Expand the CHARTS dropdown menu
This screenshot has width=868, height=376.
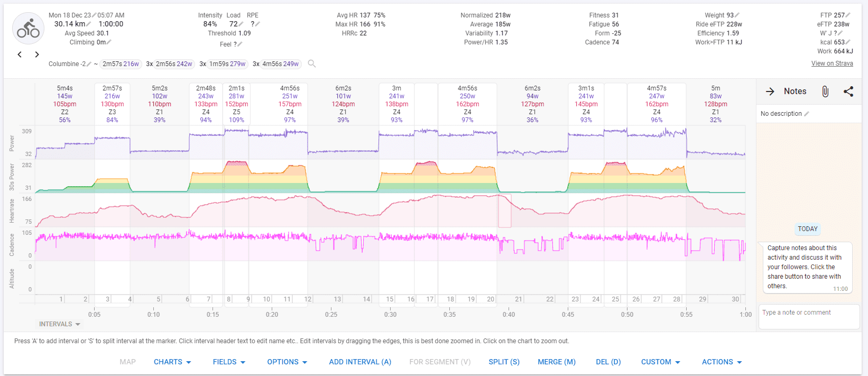[x=172, y=362]
